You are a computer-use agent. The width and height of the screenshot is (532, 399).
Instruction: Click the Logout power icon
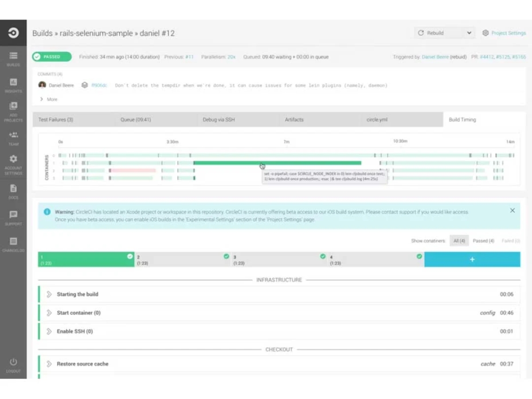pyautogui.click(x=13, y=362)
